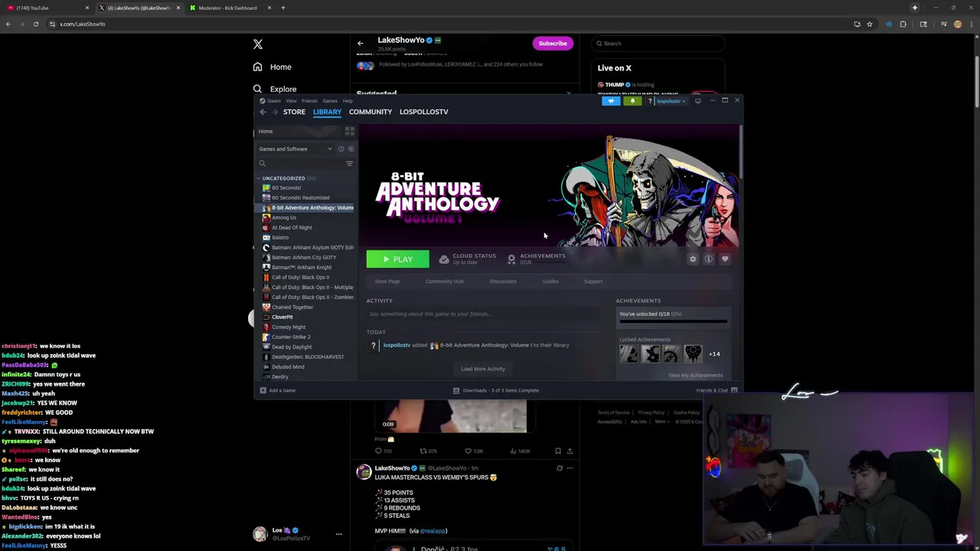Open the game info icon
This screenshot has height=551, width=980.
pos(708,259)
